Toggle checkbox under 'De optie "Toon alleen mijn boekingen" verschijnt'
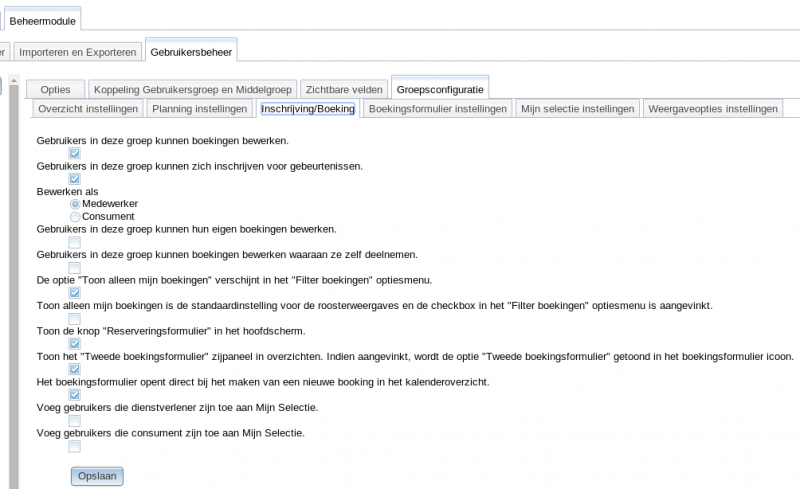This screenshot has height=489, width=800. (x=74, y=293)
